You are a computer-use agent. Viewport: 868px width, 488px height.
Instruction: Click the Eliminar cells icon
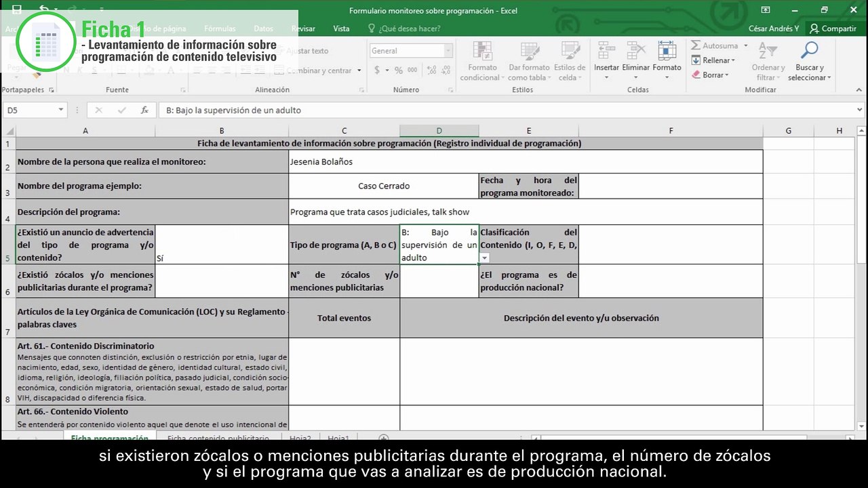coord(636,52)
